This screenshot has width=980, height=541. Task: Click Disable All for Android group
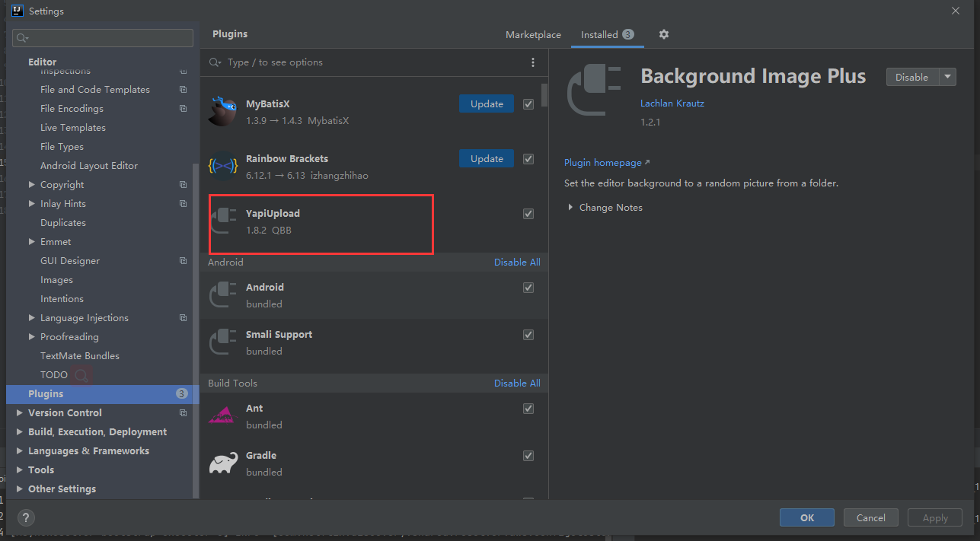click(x=517, y=263)
